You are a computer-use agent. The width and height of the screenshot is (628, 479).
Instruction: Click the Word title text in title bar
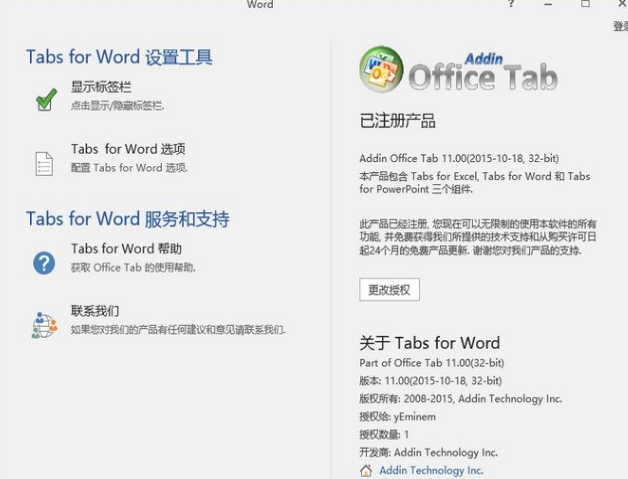[260, 4]
